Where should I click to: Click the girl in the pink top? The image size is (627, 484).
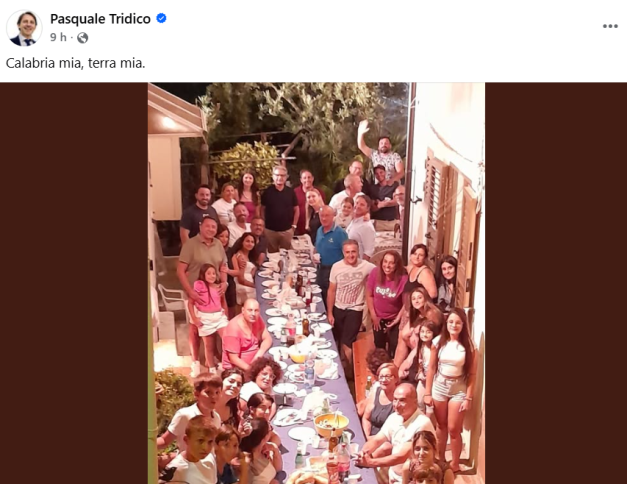208,298
